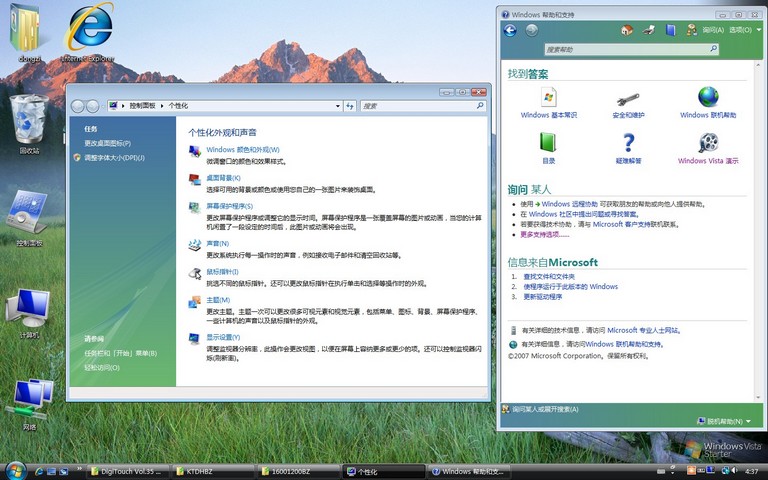Open 调整字体大小(DPI)(J) task link
768x480 pixels.
[114, 158]
